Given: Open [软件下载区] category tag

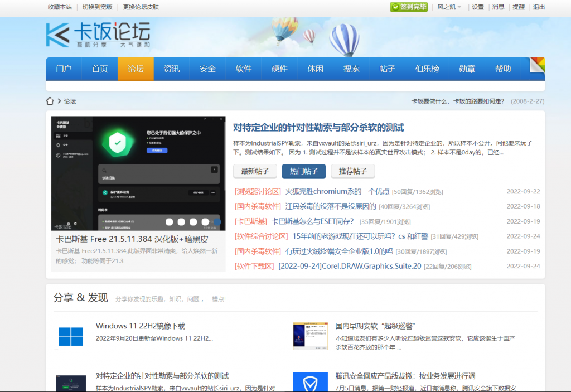Looking at the screenshot, I should tap(254, 267).
